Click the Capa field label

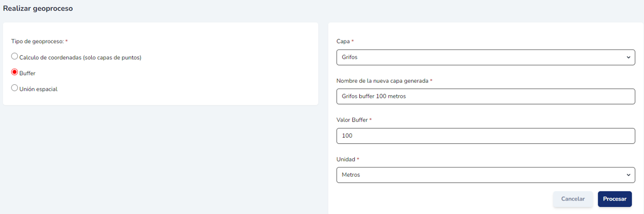tap(343, 42)
